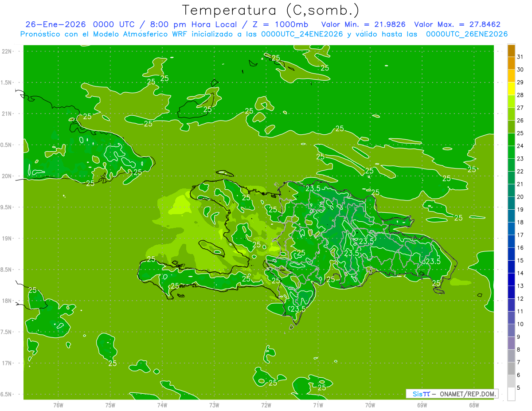Click the '72W' longitude label
The width and height of the screenshot is (532, 411).
pos(266,405)
